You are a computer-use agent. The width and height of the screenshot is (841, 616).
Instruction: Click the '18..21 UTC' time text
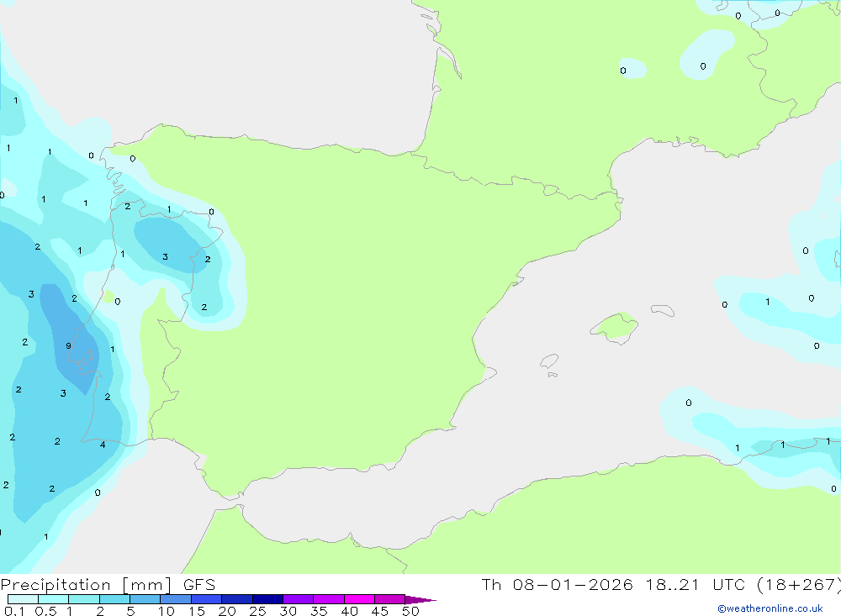tap(696, 585)
